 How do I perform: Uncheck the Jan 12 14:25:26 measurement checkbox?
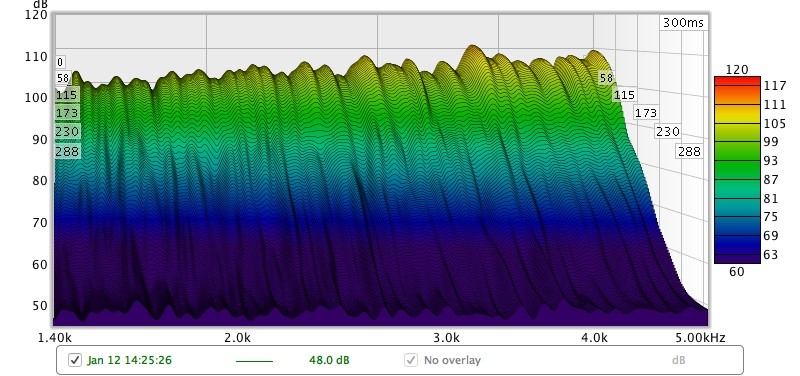click(x=74, y=360)
